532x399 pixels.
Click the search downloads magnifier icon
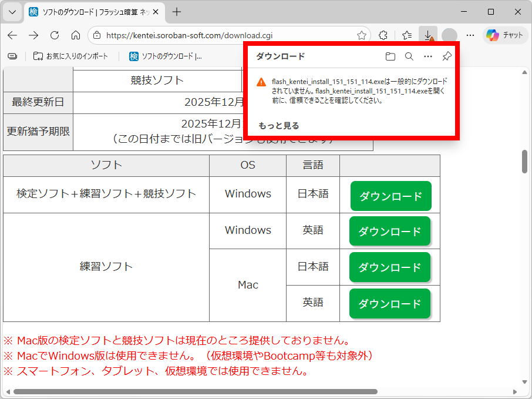(409, 56)
